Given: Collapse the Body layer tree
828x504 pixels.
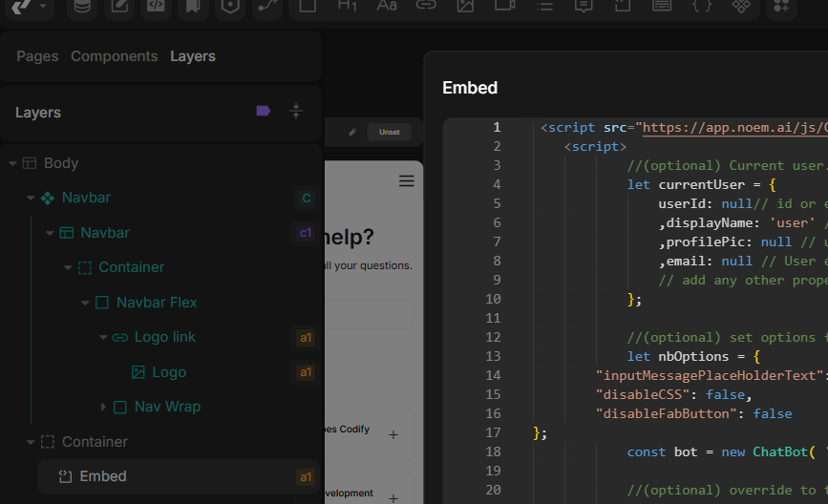Looking at the screenshot, I should tap(13, 163).
